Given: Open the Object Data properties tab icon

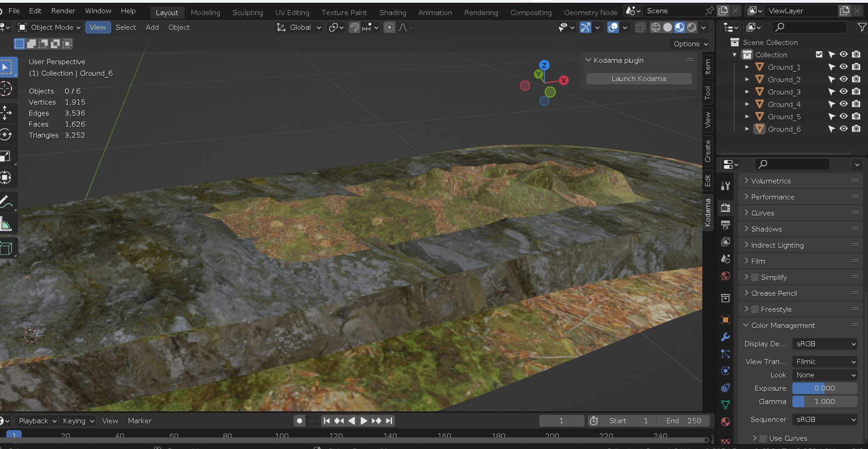Looking at the screenshot, I should (725, 405).
